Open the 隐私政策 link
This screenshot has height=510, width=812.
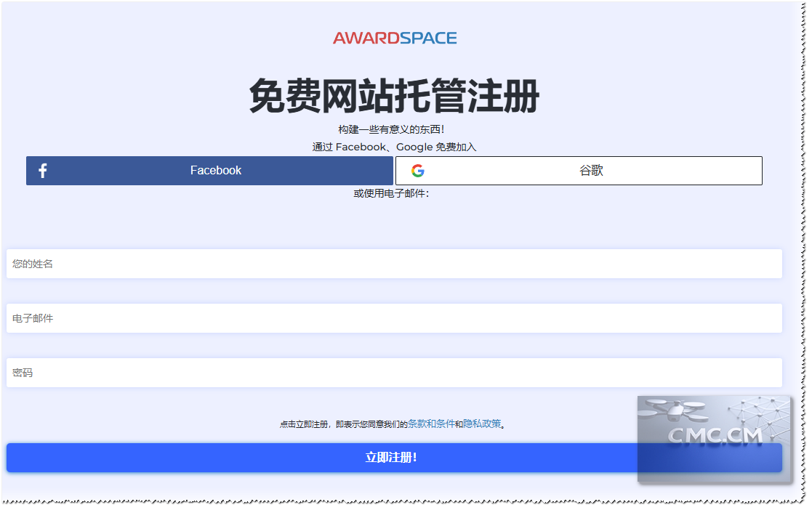coord(482,424)
